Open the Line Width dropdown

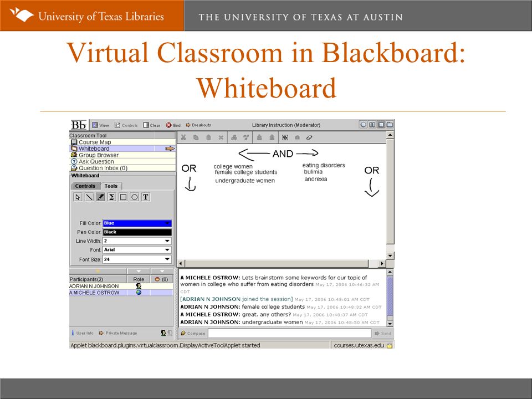[x=137, y=241]
